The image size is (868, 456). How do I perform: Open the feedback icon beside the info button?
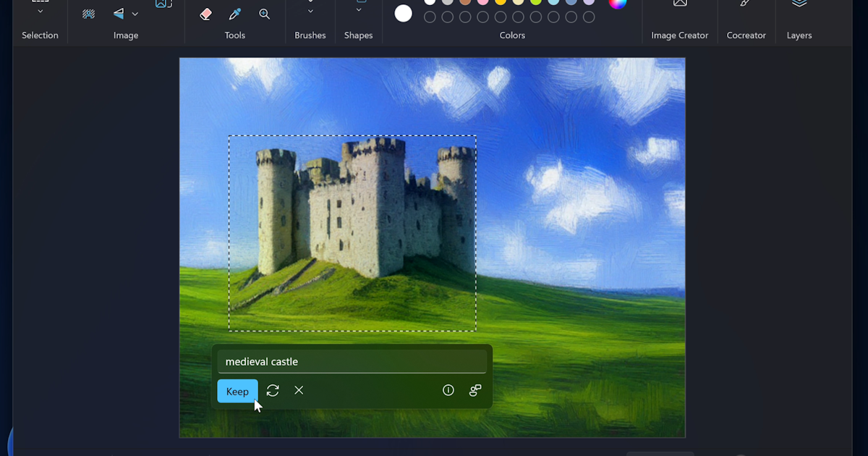point(475,390)
